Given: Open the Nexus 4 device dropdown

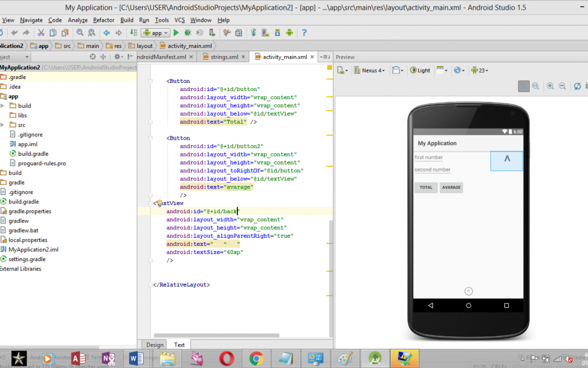Looking at the screenshot, I should [370, 70].
